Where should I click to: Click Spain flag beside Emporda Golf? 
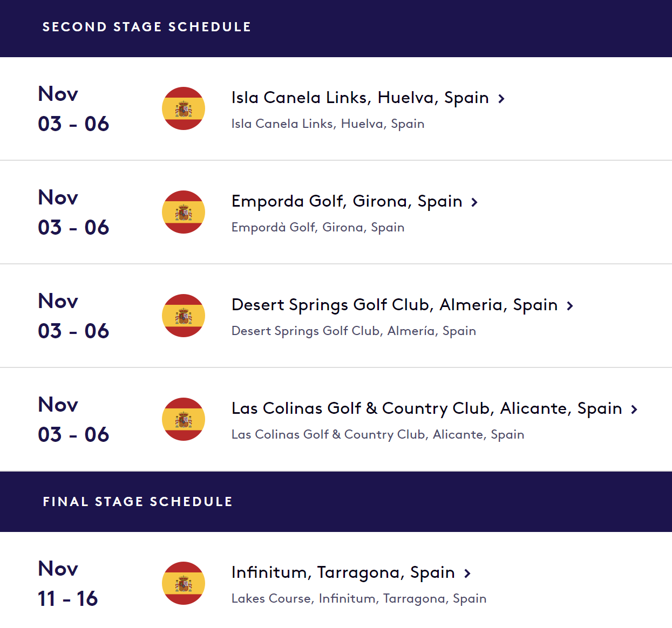click(184, 212)
